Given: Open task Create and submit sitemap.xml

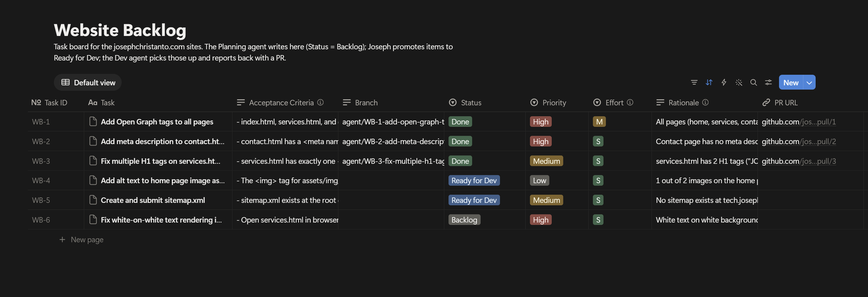Looking at the screenshot, I should (153, 200).
